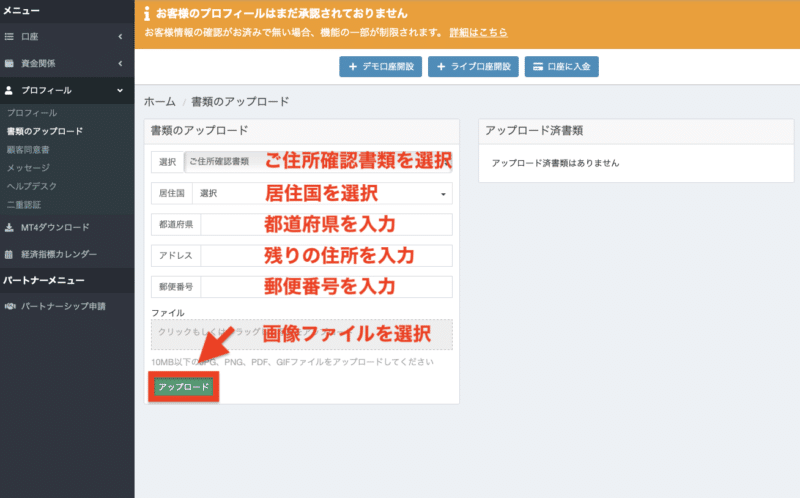Click the プロフィール person icon
Viewport: 800px width, 498px height.
coord(9,90)
